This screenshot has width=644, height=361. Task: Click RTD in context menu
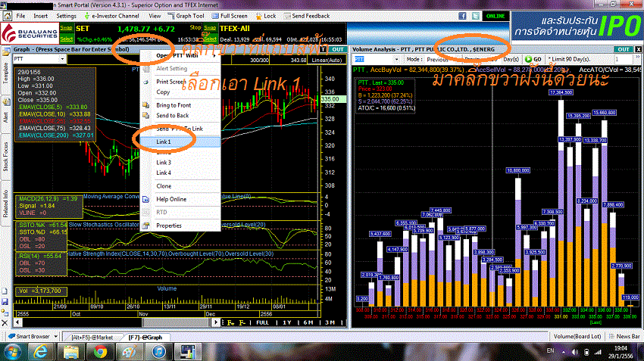(x=161, y=212)
